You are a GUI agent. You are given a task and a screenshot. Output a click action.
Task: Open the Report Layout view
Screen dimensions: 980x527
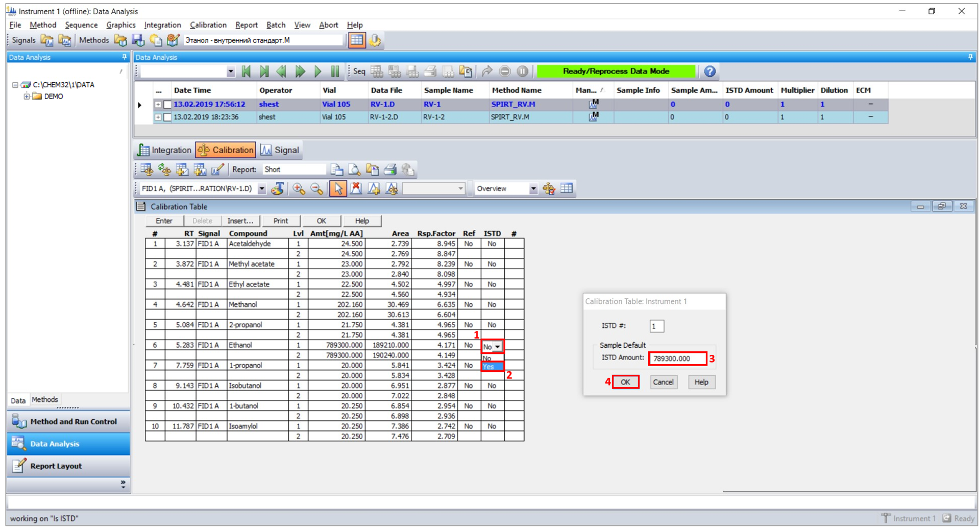pos(56,466)
